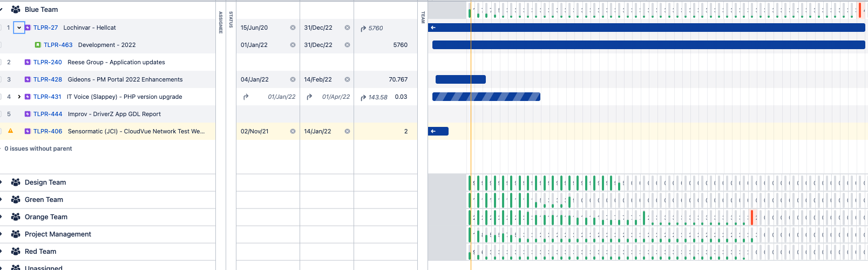Image resolution: width=868 pixels, height=270 pixels.
Task: Open issue link TLPR-406
Action: (48, 131)
